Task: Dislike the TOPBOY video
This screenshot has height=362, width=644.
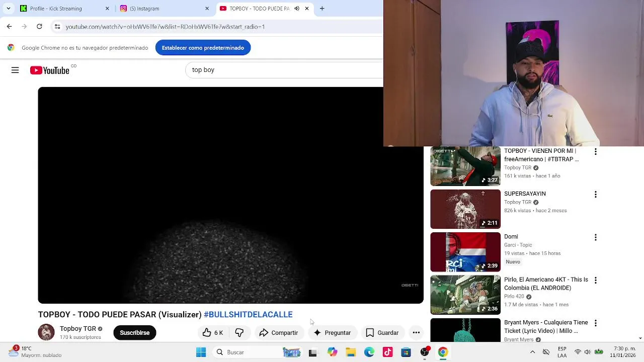Action: (x=239, y=333)
